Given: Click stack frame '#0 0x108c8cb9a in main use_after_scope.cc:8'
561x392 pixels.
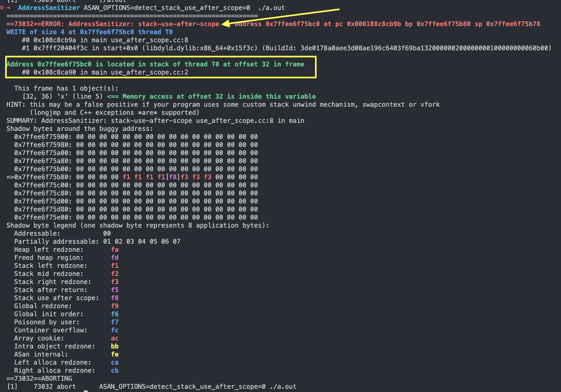Looking at the screenshot, I should tap(105, 40).
